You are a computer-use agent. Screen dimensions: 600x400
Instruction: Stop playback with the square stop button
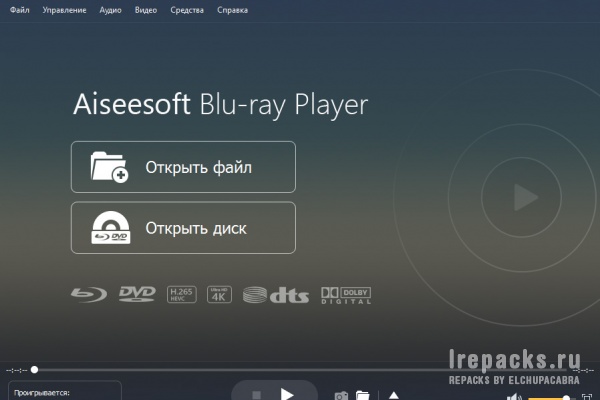[x=257, y=395]
